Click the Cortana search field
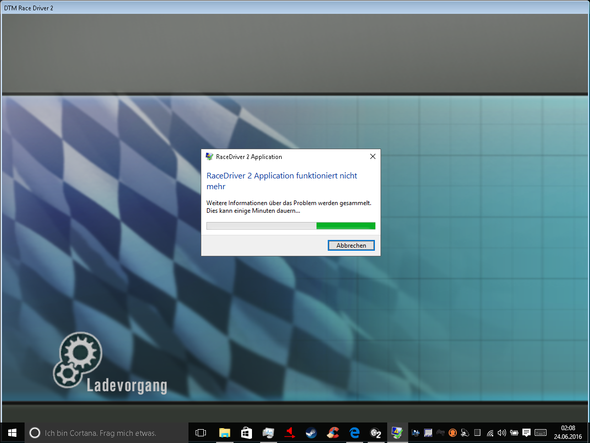 pyautogui.click(x=106, y=433)
